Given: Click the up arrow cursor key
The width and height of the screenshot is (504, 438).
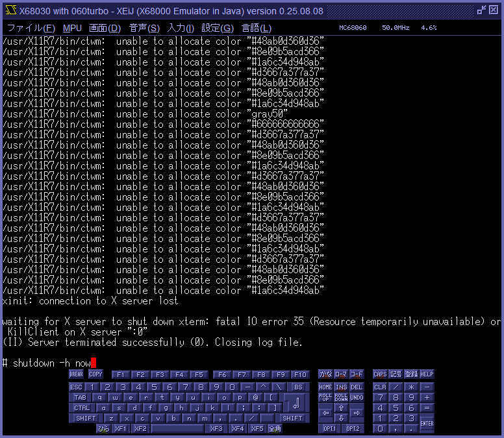Looking at the screenshot, I should (x=341, y=408).
